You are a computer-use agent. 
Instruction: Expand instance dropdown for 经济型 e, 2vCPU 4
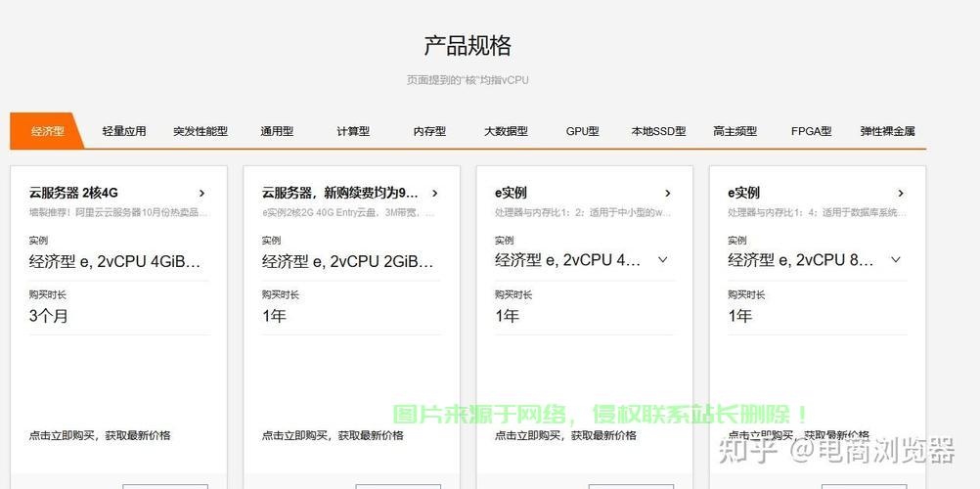[x=663, y=259]
